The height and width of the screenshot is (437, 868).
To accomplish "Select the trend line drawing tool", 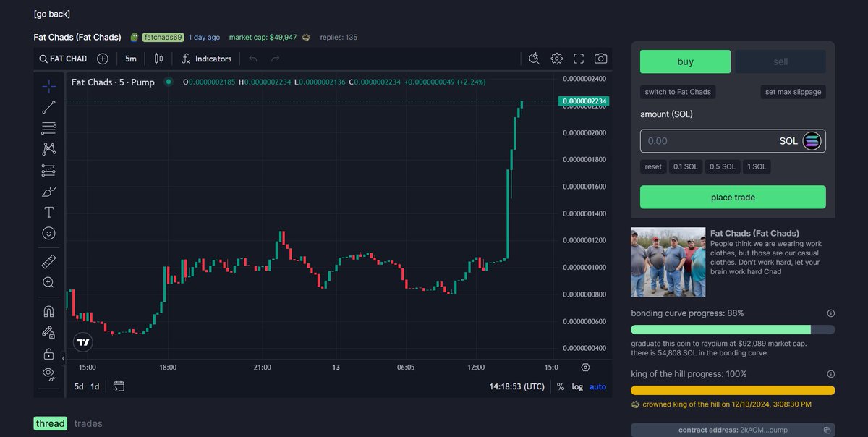I will coord(48,106).
